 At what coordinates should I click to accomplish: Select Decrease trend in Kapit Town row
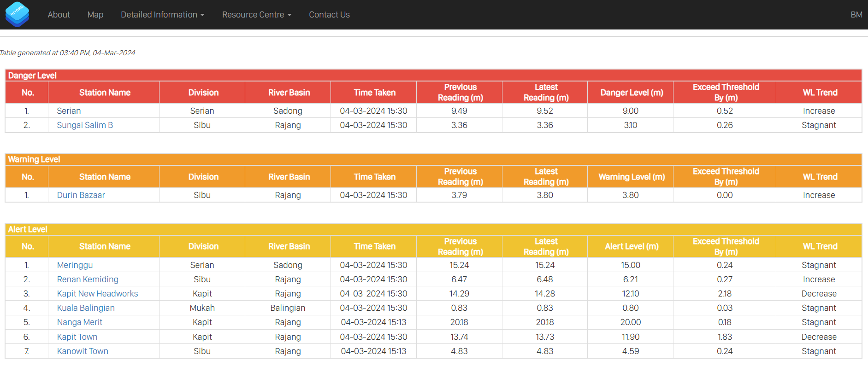[819, 337]
